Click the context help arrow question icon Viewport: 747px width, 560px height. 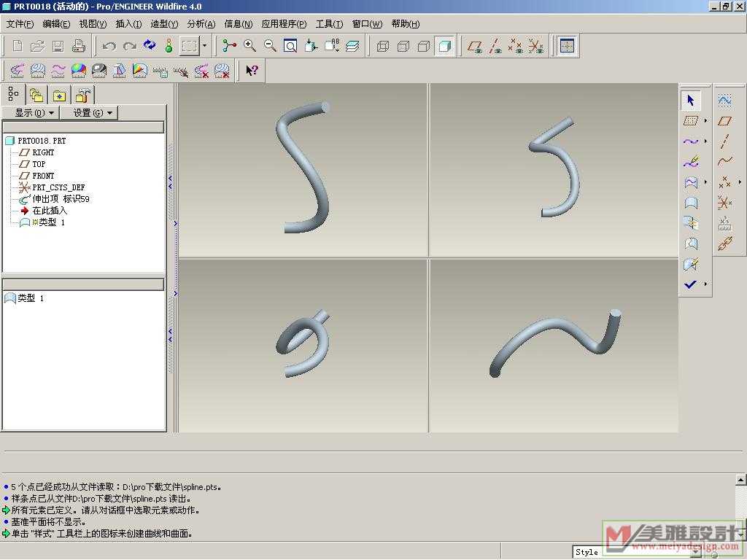252,71
